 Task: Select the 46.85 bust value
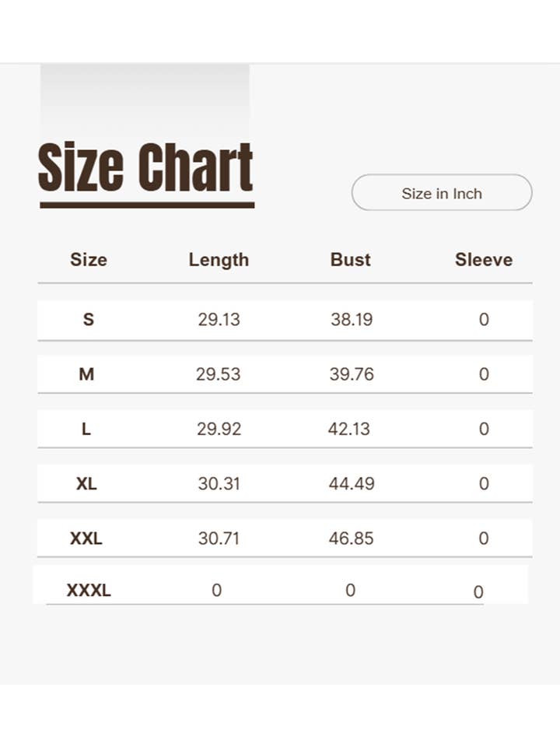click(x=352, y=538)
